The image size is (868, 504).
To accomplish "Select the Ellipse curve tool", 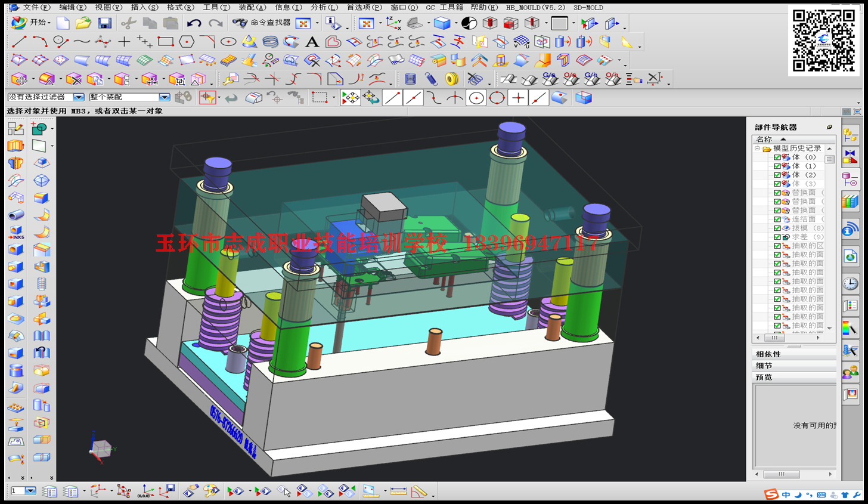I will 228,42.
